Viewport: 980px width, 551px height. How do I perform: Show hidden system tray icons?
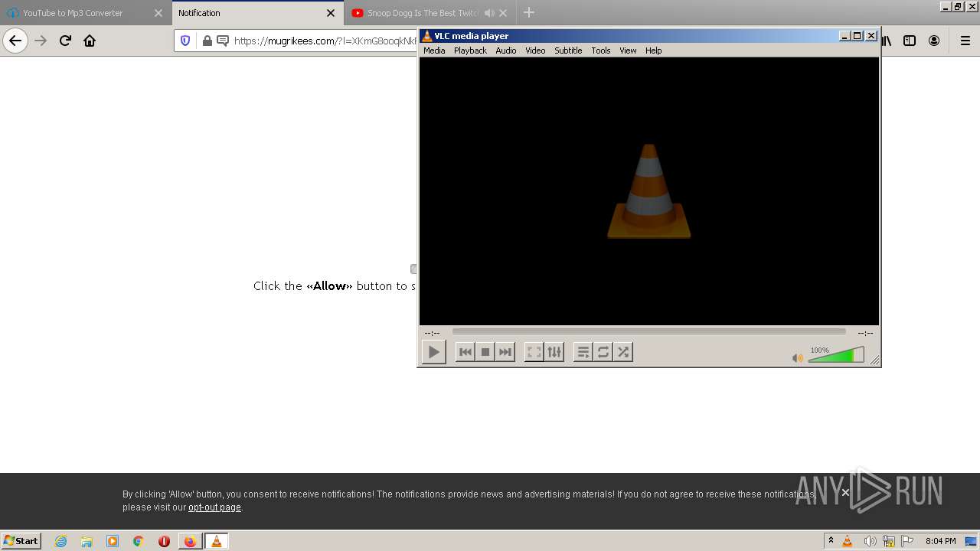(x=831, y=541)
